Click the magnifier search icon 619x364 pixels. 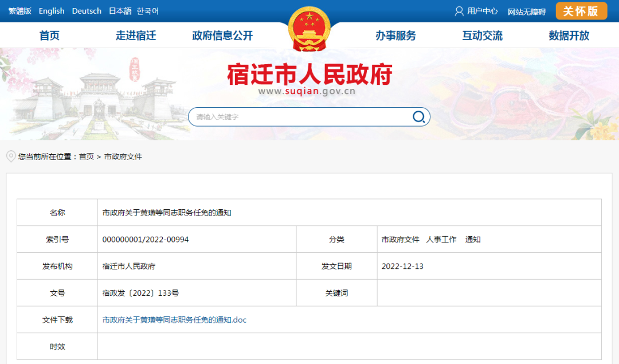419,116
